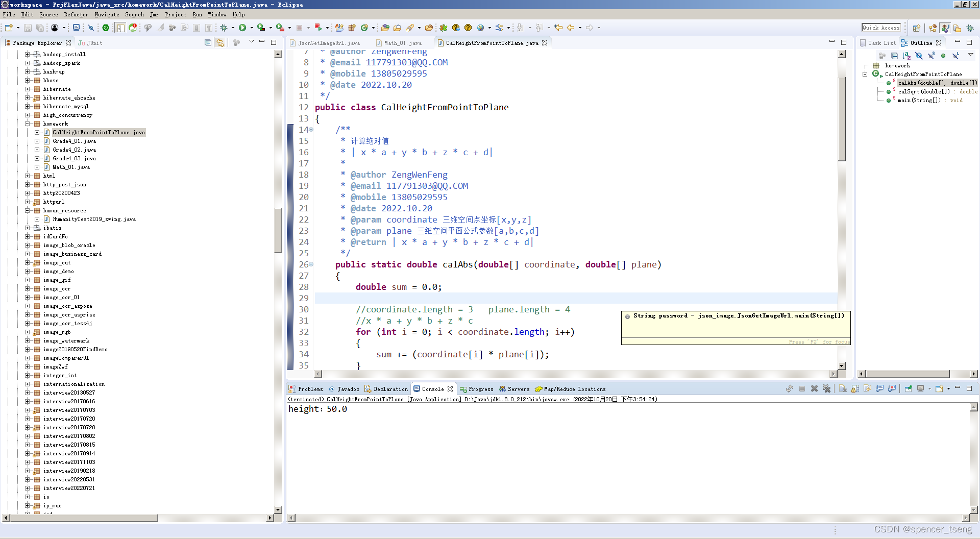This screenshot has height=539, width=980.
Task: Launch Coverage from the coverage toolbar icon
Action: click(261, 28)
